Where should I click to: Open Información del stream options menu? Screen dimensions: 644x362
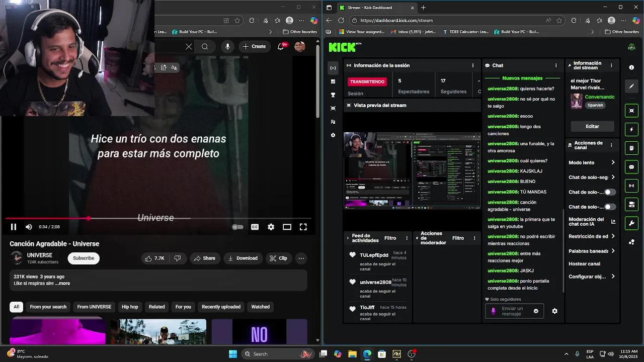611,65
